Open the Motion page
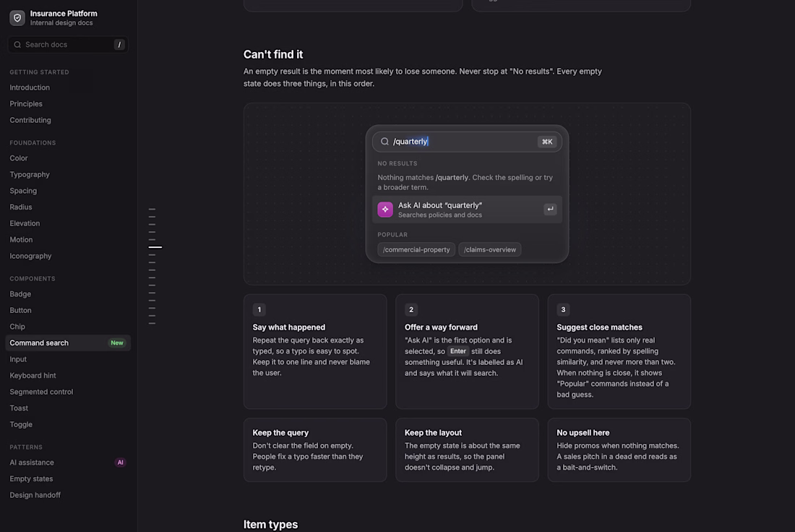795x532 pixels. coord(21,239)
